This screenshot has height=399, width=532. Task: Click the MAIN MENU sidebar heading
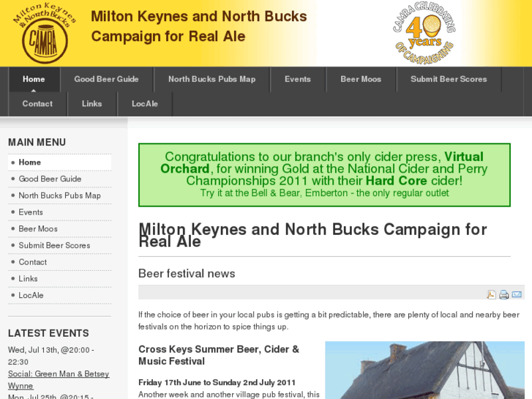(x=37, y=142)
